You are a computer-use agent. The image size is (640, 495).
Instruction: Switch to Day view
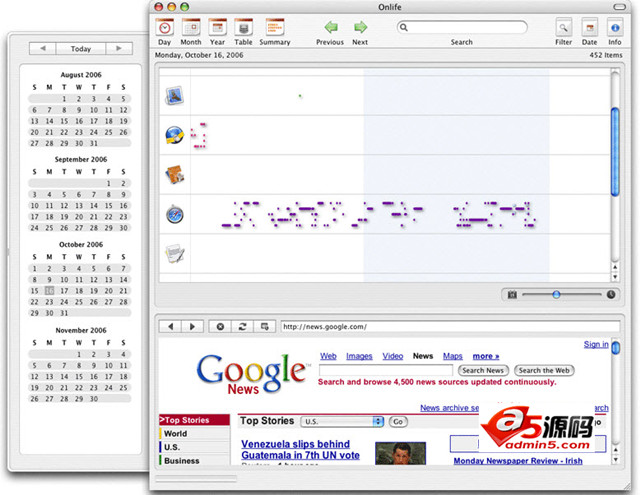coord(165,32)
